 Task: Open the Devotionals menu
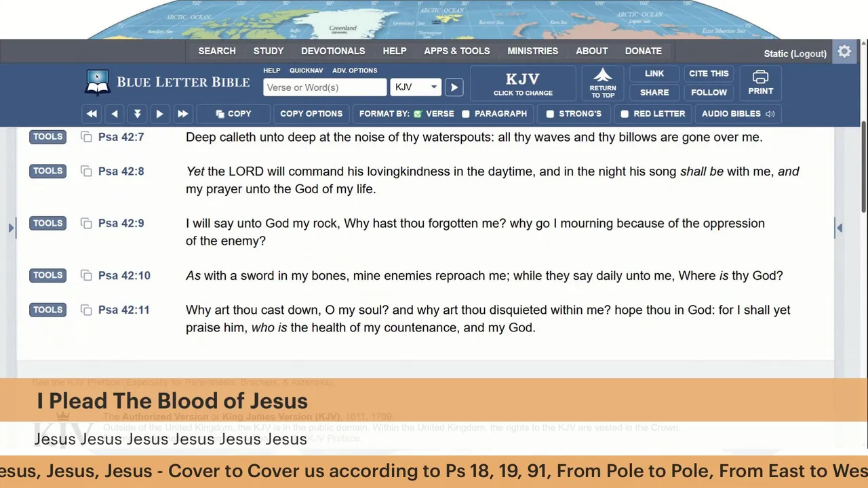pos(333,51)
